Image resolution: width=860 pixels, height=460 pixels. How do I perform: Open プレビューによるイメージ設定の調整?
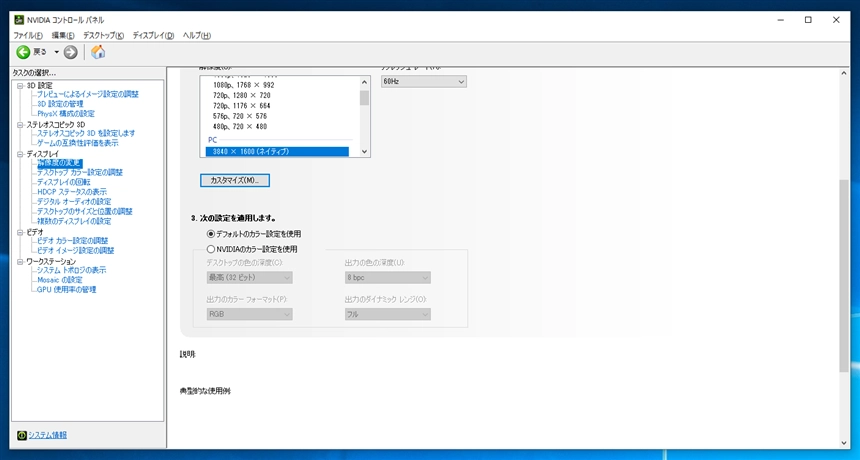(x=88, y=94)
